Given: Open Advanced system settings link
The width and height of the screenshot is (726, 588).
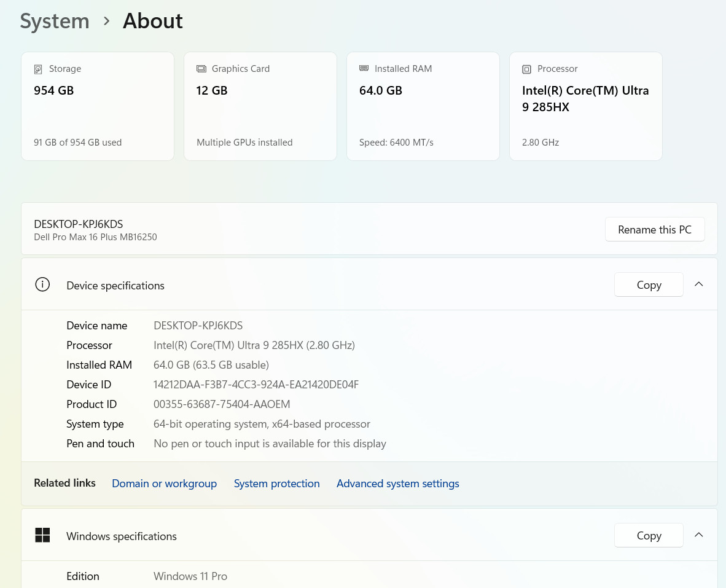Looking at the screenshot, I should pos(398,484).
